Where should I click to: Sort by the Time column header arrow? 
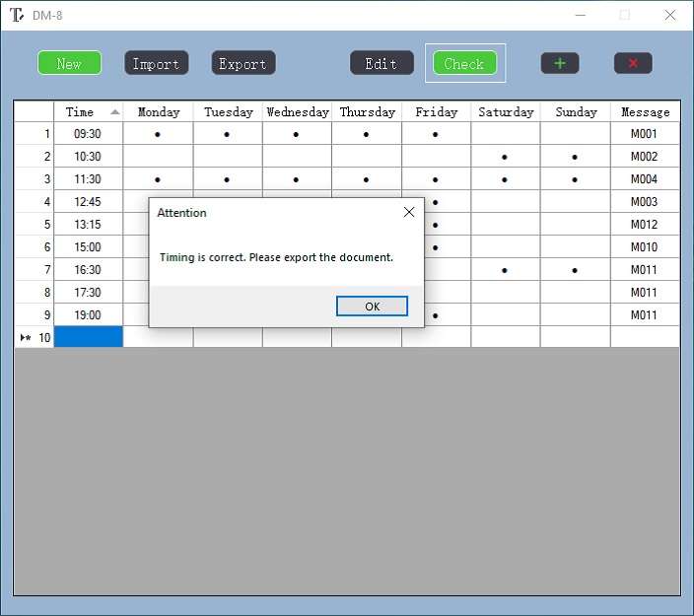115,112
